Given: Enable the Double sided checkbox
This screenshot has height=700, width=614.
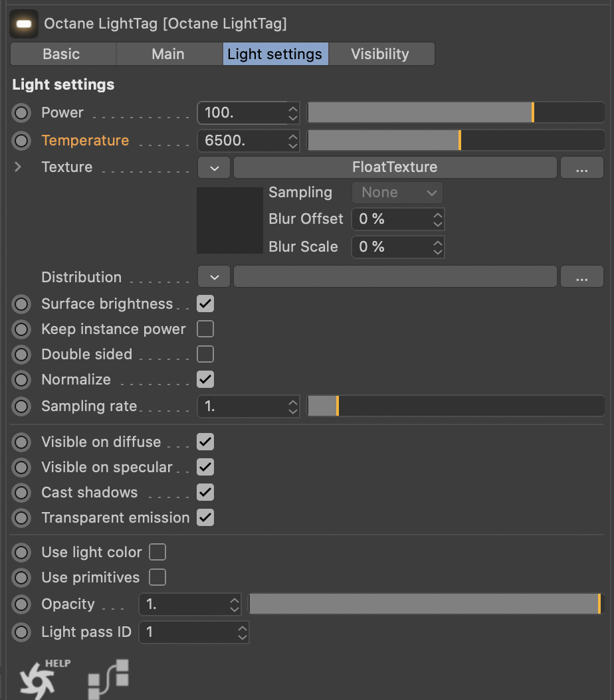Looking at the screenshot, I should click(x=205, y=355).
